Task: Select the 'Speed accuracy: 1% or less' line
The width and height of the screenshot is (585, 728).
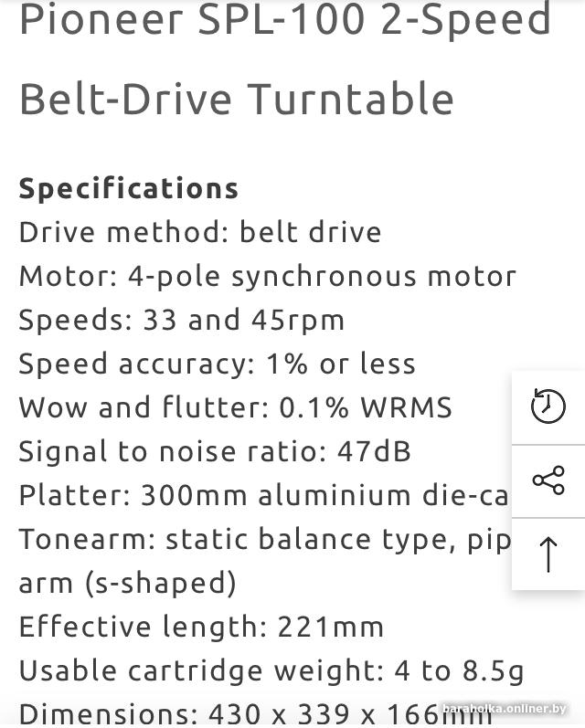Action: point(217,364)
